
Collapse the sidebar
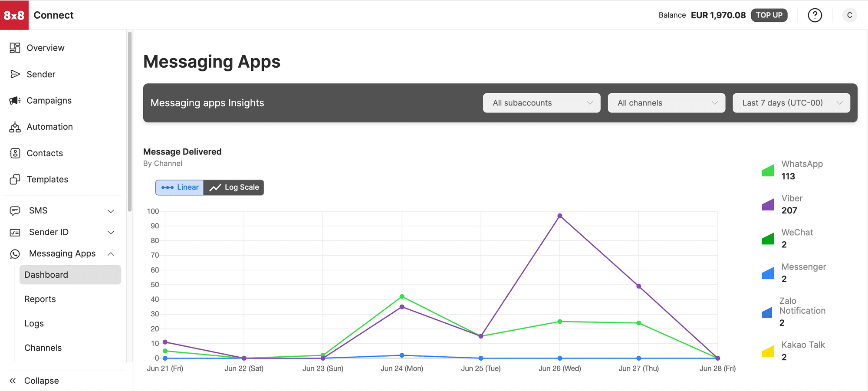34,381
